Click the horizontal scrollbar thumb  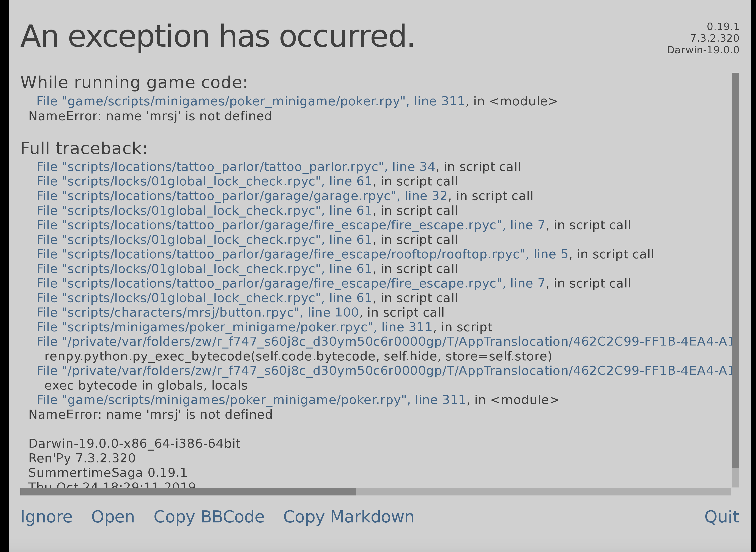(x=188, y=492)
